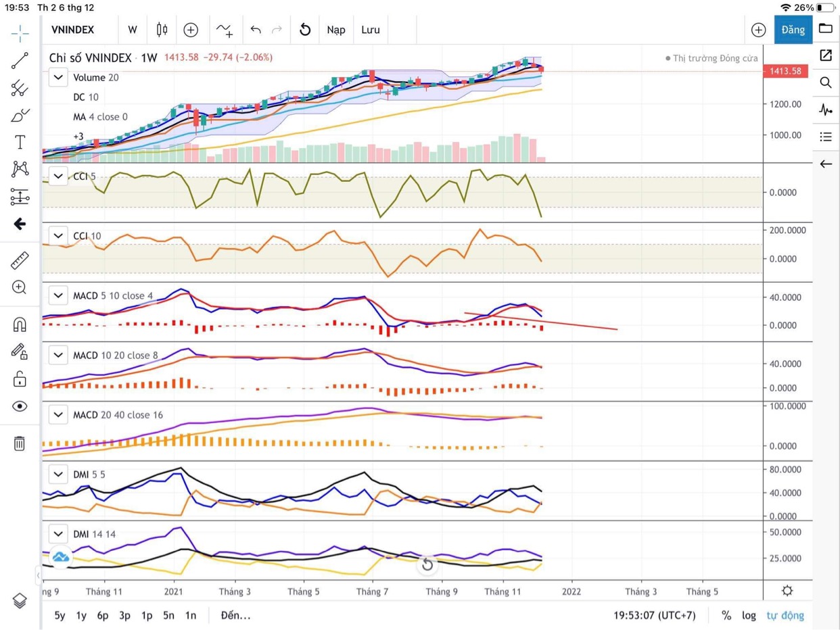Click the blue Đăng publish button
This screenshot has width=840, height=630.
click(x=793, y=30)
